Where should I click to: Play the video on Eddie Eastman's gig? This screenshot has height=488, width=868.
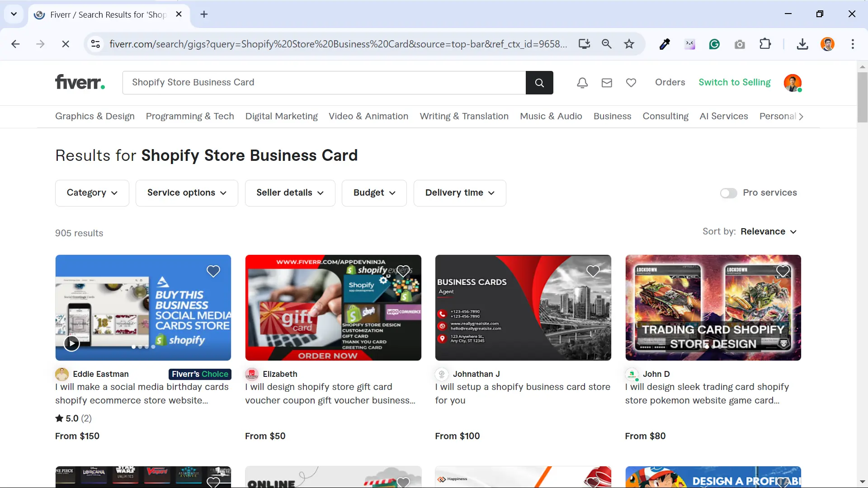(x=71, y=343)
